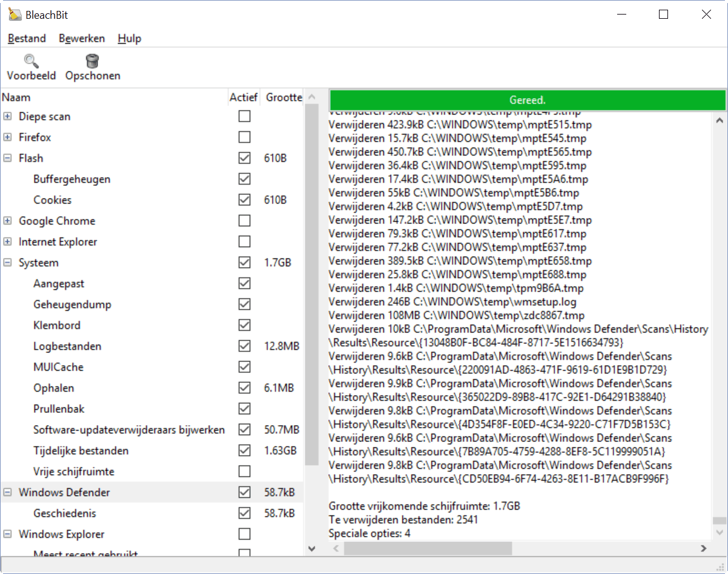Open the Hulp menu
The height and width of the screenshot is (574, 728).
pyautogui.click(x=130, y=38)
